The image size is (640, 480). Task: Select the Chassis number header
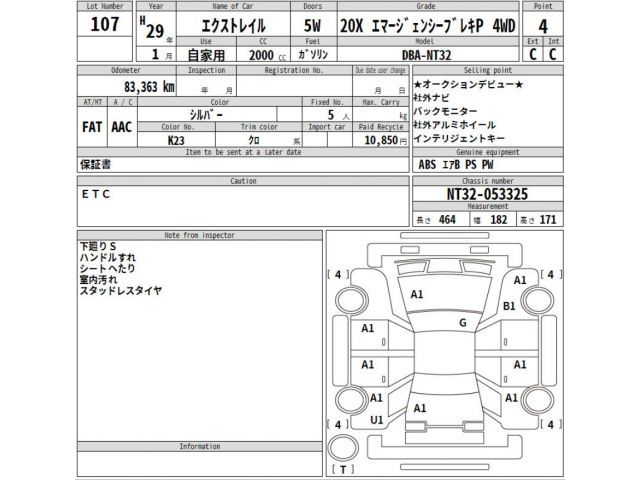point(488,181)
